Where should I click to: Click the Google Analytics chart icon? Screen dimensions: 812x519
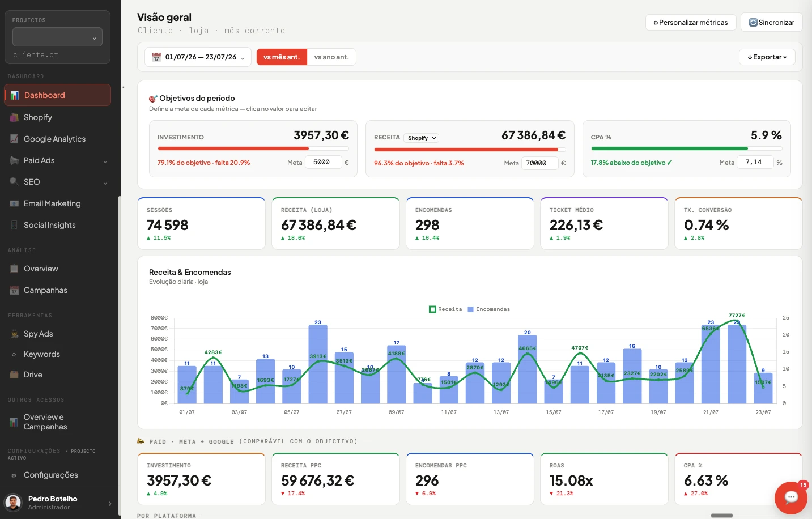pyautogui.click(x=14, y=139)
